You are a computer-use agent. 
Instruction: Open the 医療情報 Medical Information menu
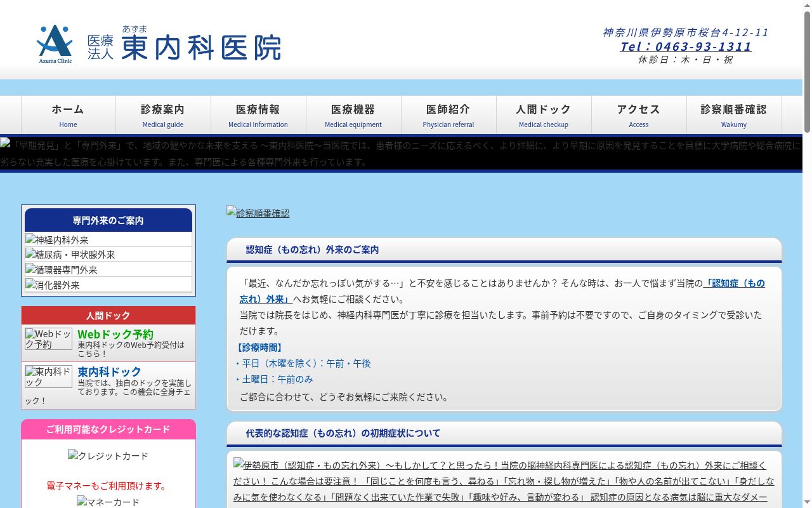pyautogui.click(x=258, y=115)
